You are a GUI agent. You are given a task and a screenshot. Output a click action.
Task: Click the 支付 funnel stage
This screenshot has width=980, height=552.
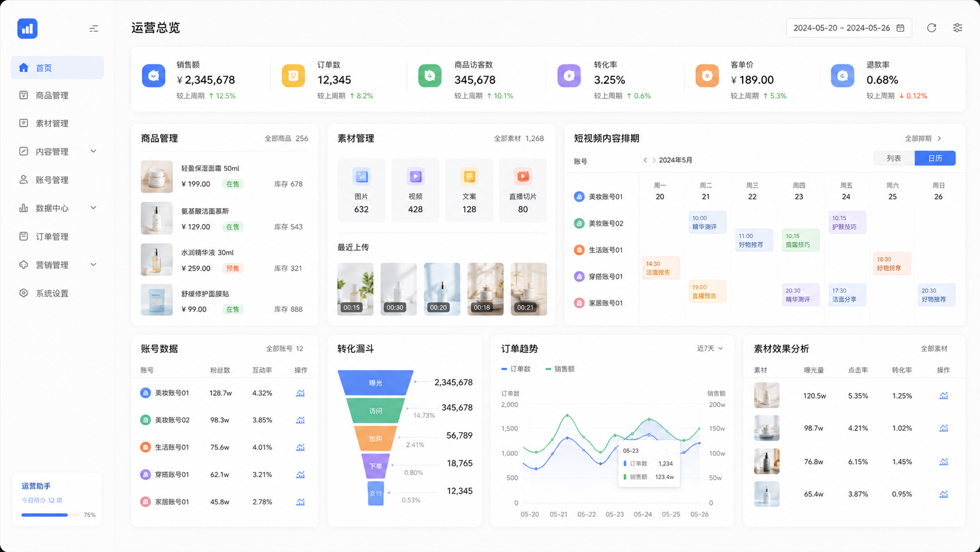(x=376, y=493)
